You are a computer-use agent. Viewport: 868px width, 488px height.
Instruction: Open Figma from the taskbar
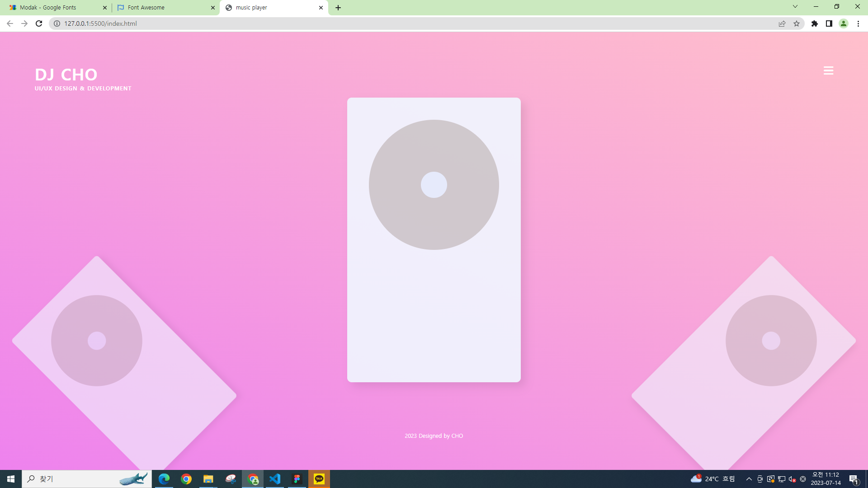point(297,479)
